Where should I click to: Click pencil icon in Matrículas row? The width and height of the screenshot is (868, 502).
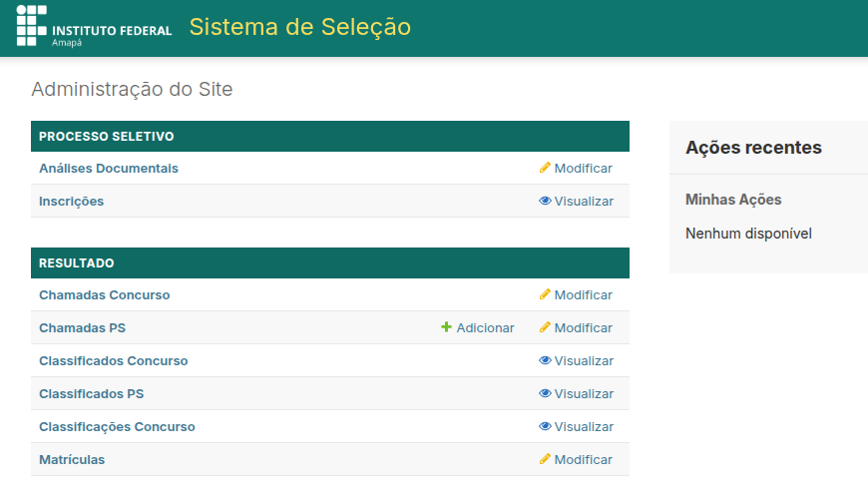[x=545, y=459]
